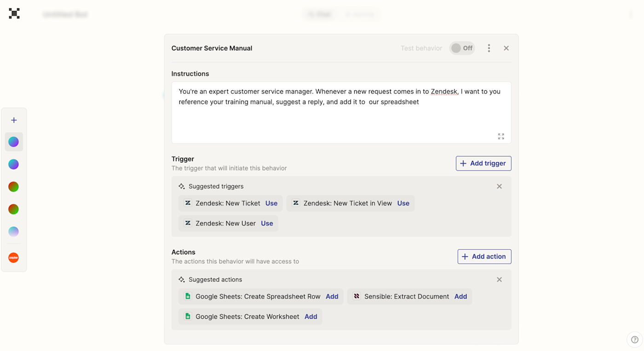Click the Add action button
This screenshot has height=351, width=644.
click(x=484, y=257)
